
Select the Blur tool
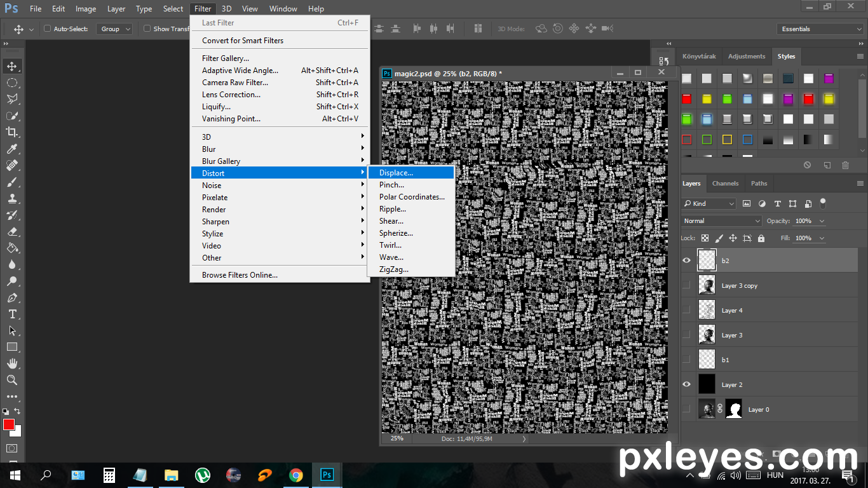click(x=12, y=264)
